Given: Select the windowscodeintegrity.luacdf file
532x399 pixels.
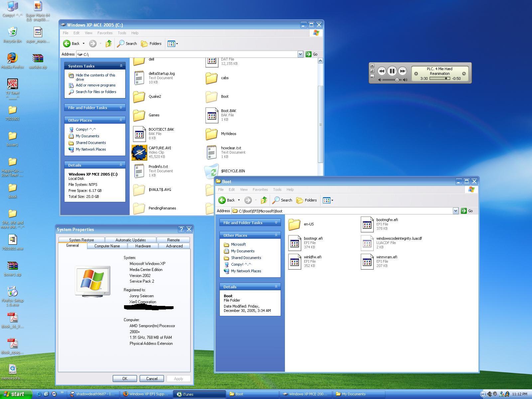Looking at the screenshot, I should point(367,243).
